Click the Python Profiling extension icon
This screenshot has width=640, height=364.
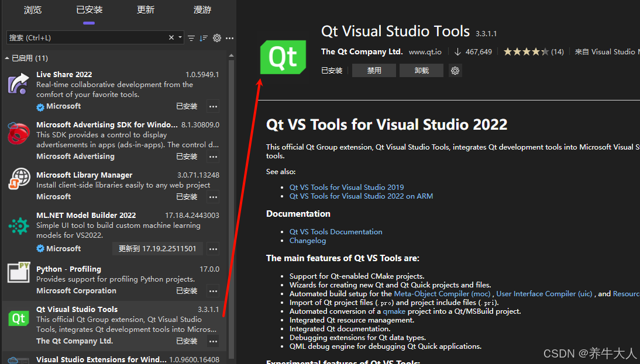[18, 272]
